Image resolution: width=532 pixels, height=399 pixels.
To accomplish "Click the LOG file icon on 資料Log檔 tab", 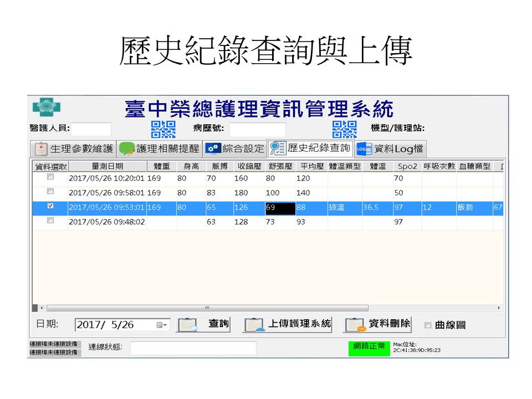I will tap(364, 149).
